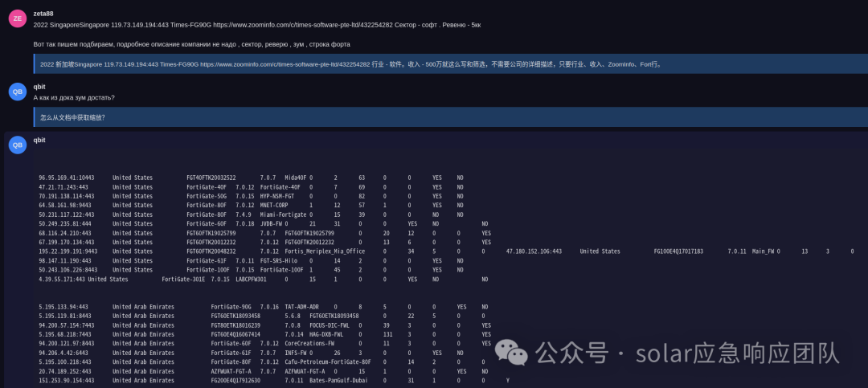Select the UAE row 5.195.133.94:443
The image size is (868, 388).
pyautogui.click(x=264, y=307)
